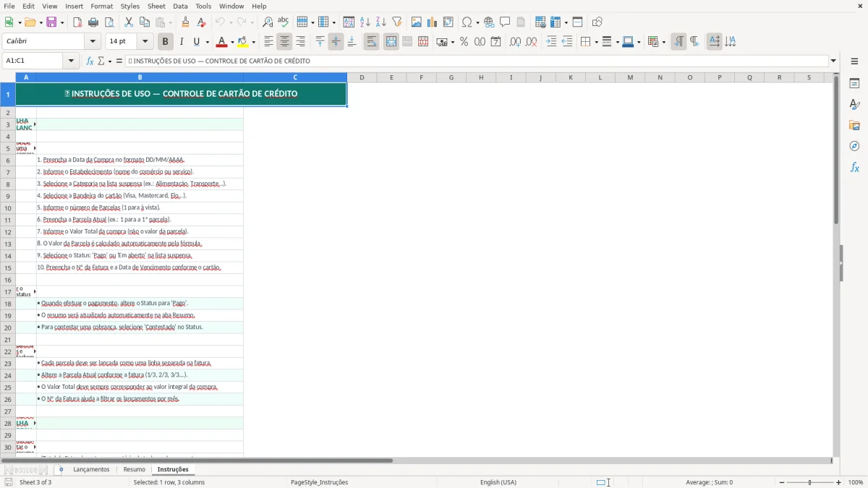The width and height of the screenshot is (868, 488).
Task: Toggle the AutoFilter funnel icon
Action: click(x=397, y=22)
